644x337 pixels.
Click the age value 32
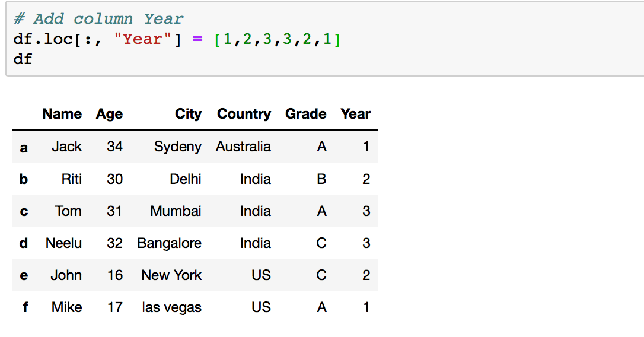[114, 243]
